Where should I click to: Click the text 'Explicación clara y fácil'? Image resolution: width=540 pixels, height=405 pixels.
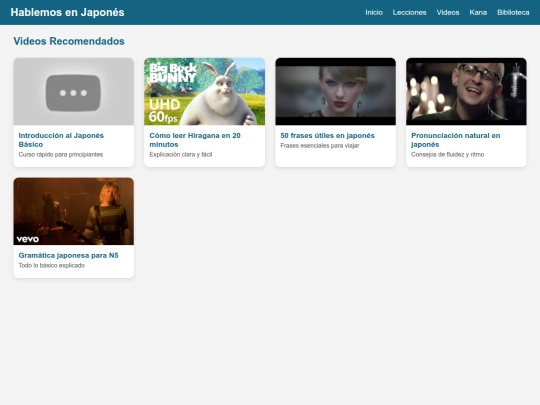pos(181,155)
